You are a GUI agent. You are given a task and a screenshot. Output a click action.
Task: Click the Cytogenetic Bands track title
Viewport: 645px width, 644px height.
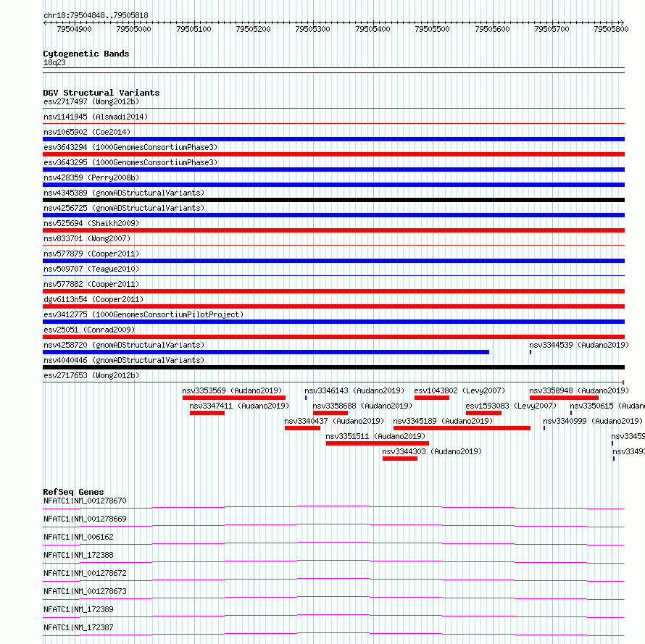[x=86, y=54]
